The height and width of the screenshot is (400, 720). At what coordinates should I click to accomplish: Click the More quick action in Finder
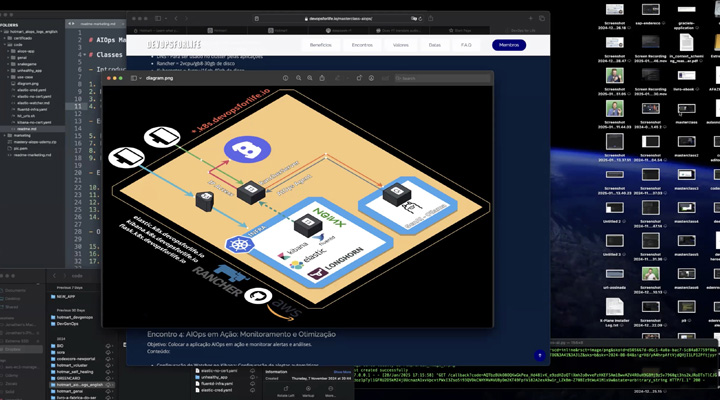330,391
